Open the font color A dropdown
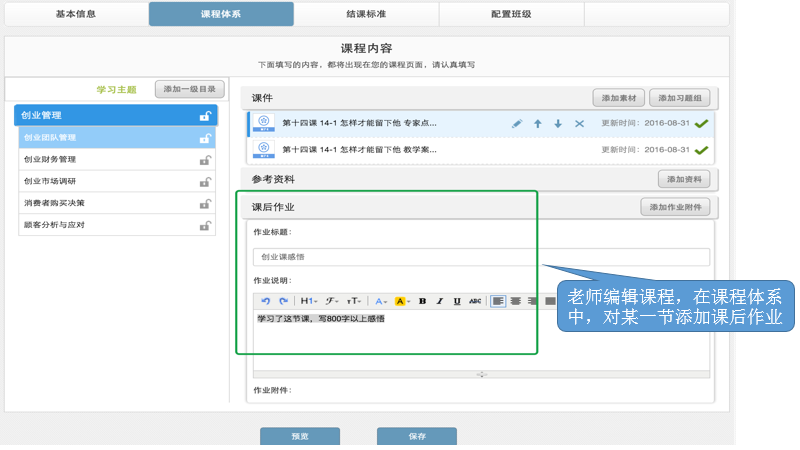The width and height of the screenshot is (800, 450). point(380,300)
